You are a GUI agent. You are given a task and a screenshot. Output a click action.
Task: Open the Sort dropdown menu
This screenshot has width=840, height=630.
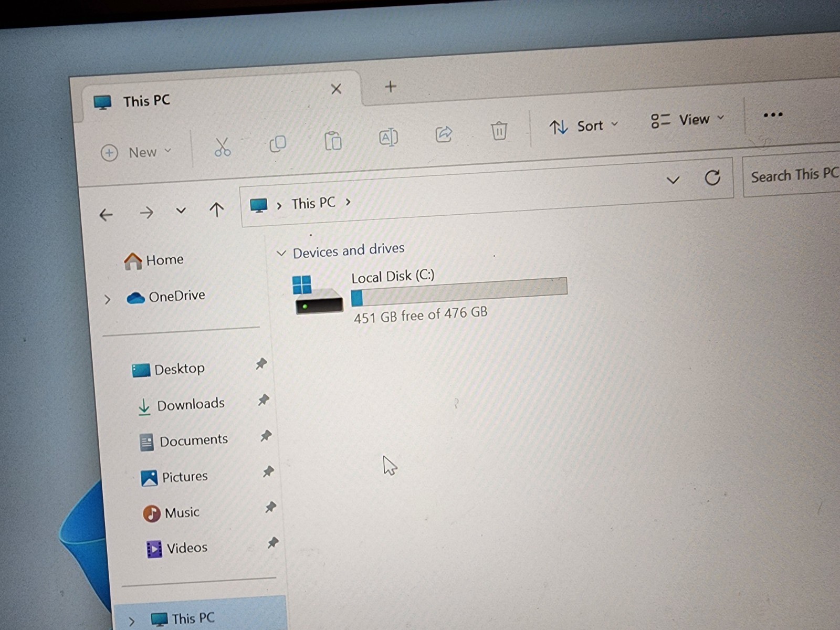point(583,127)
